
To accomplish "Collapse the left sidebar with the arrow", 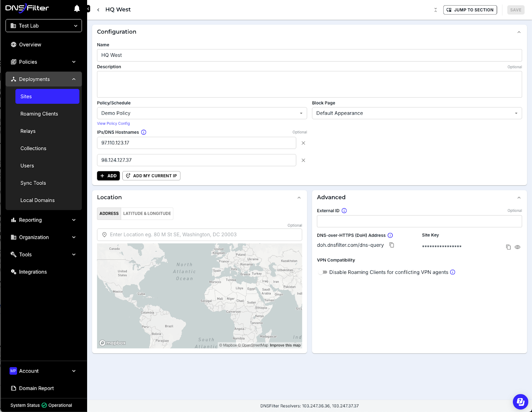I will point(87,9).
